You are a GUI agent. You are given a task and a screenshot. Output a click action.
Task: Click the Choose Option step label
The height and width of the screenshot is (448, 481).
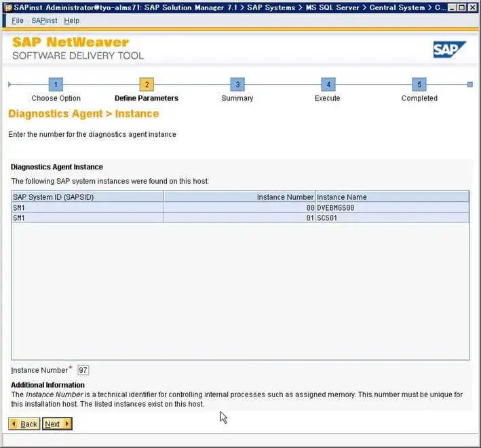[x=56, y=98]
